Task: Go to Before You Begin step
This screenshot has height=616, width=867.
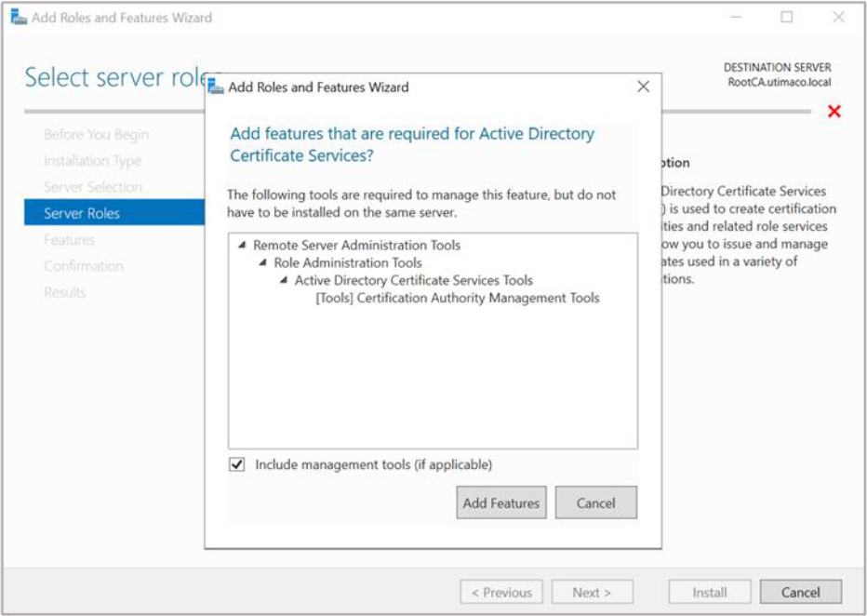Action: click(96, 134)
